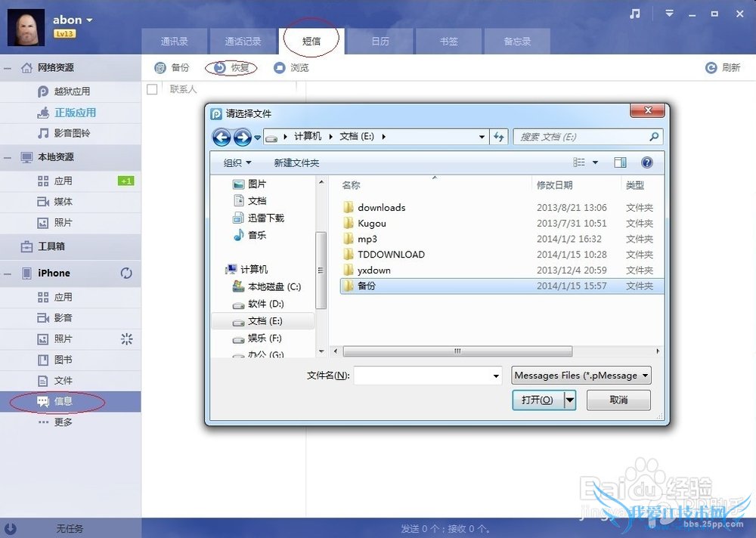This screenshot has height=538, width=756.
Task: Open iPhone 文件 item
Action: (x=70, y=381)
